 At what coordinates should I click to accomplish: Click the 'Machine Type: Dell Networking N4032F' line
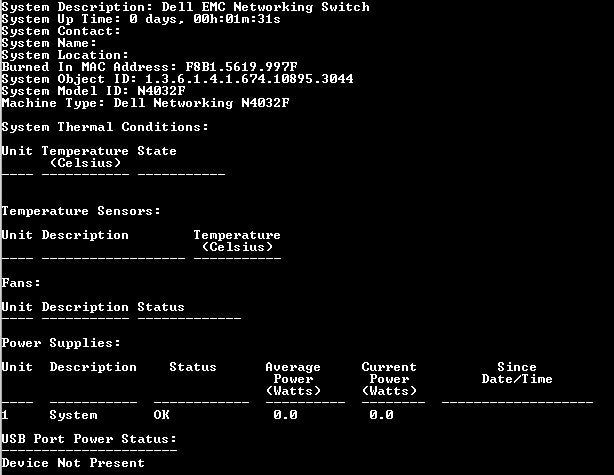[x=146, y=103]
